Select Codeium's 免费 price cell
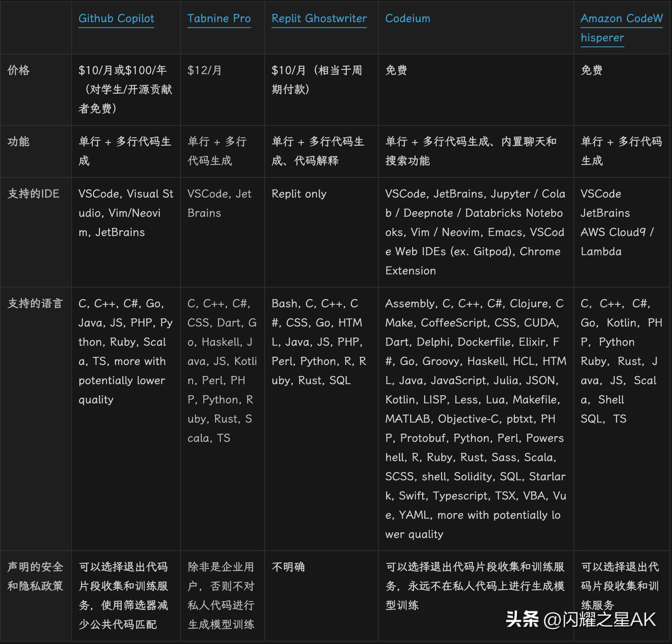This screenshot has width=672, height=644. [x=396, y=70]
